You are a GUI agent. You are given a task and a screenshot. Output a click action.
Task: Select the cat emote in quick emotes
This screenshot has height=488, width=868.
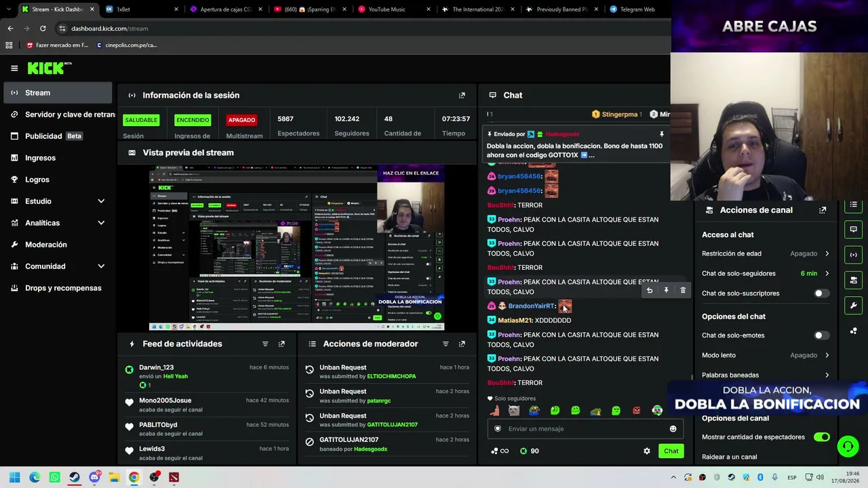pyautogui.click(x=514, y=410)
